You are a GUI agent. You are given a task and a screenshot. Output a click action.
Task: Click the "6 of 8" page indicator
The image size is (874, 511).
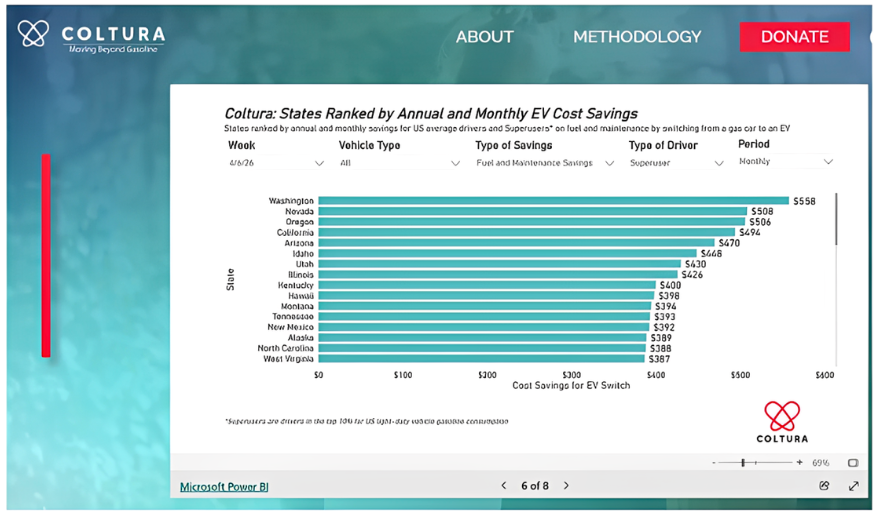535,486
